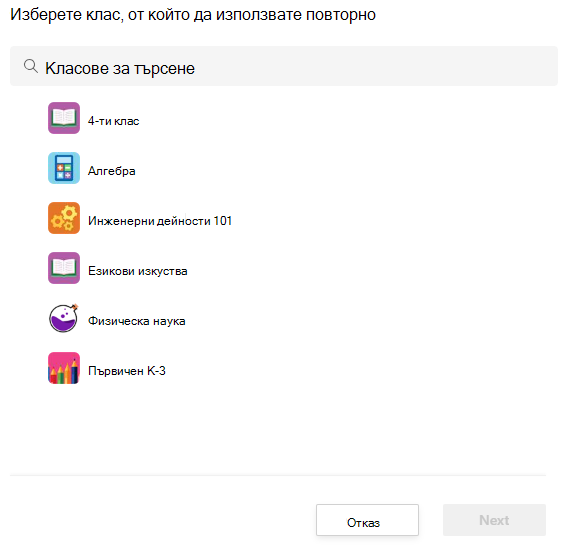
Task: Choose the Първичен К-3 class name
Action: click(127, 371)
